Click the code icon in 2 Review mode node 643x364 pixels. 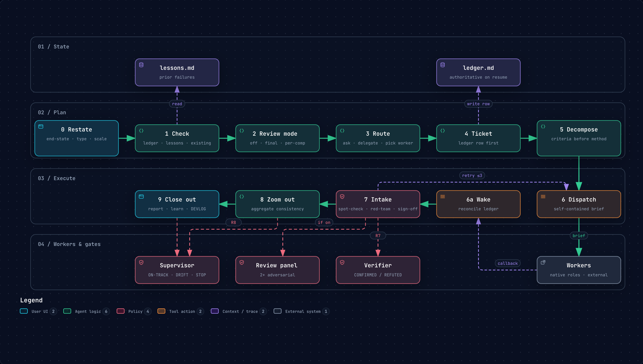coord(242,130)
